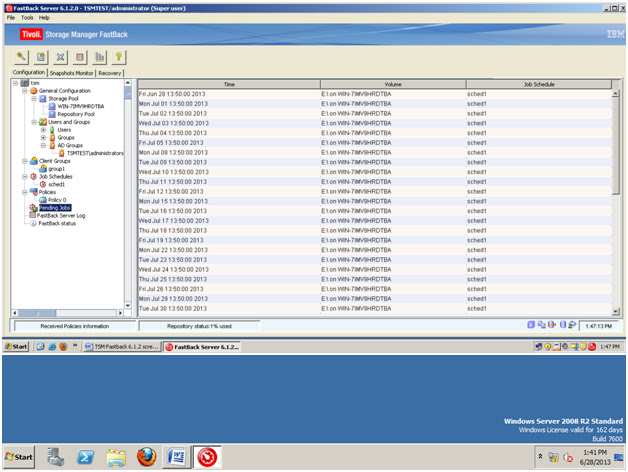
Task: Click the Time column header
Action: [x=229, y=84]
